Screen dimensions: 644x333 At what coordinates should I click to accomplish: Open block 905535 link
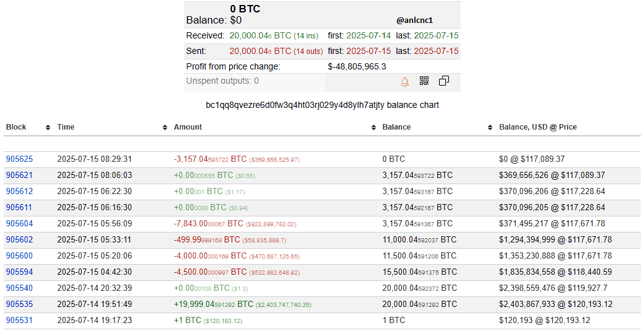[19, 304]
